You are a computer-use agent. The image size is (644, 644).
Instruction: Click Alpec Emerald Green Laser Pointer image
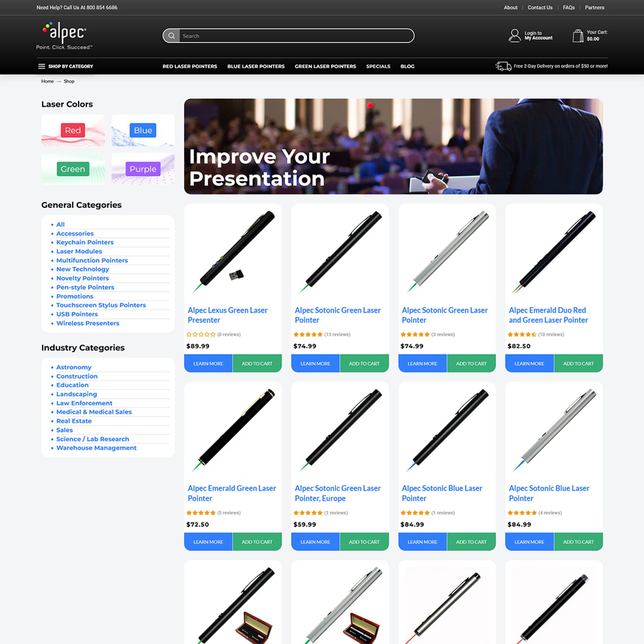click(233, 431)
